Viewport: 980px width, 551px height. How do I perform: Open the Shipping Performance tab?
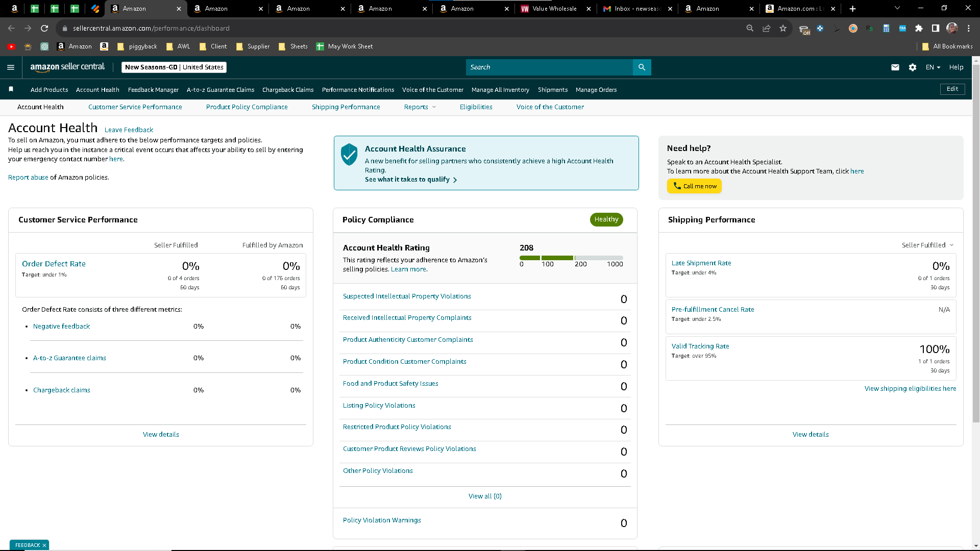[346, 107]
